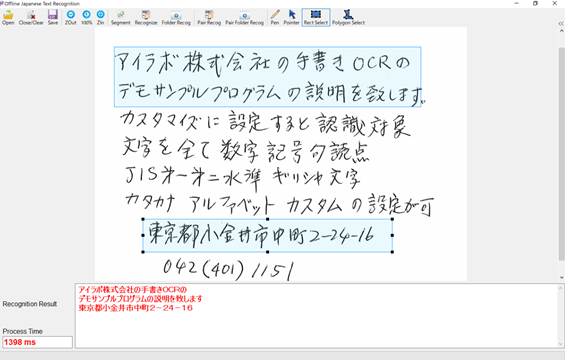565x360 pixels.
Task: Open an image file with Open icon
Action: click(8, 17)
